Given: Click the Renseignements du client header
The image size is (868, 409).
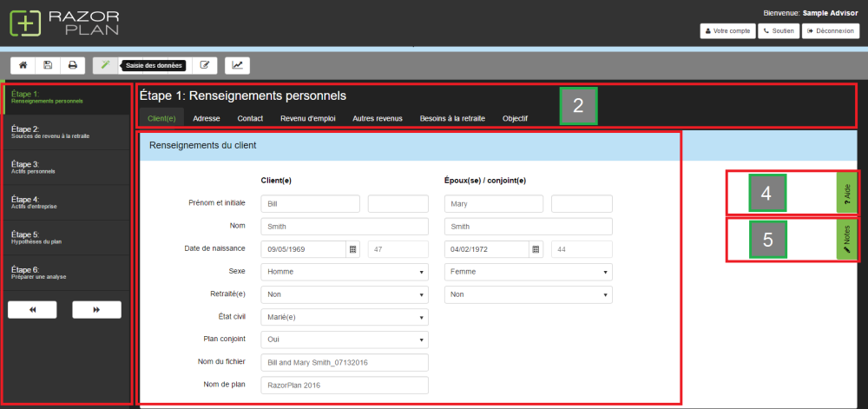Looking at the screenshot, I should [202, 146].
